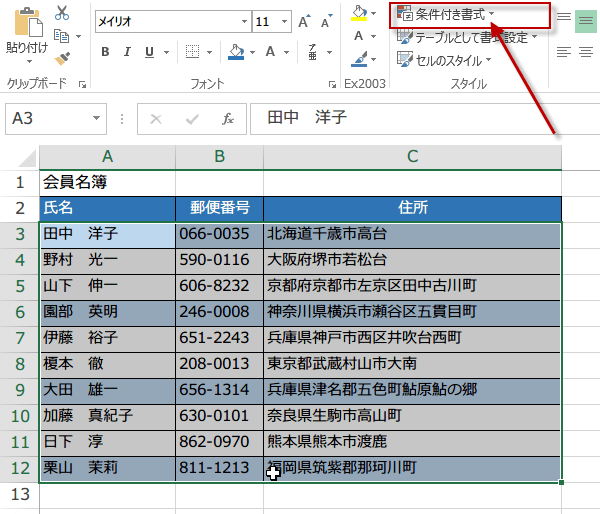Toggle Bold formatting
Image resolution: width=600 pixels, height=514 pixels.
[x=106, y=50]
